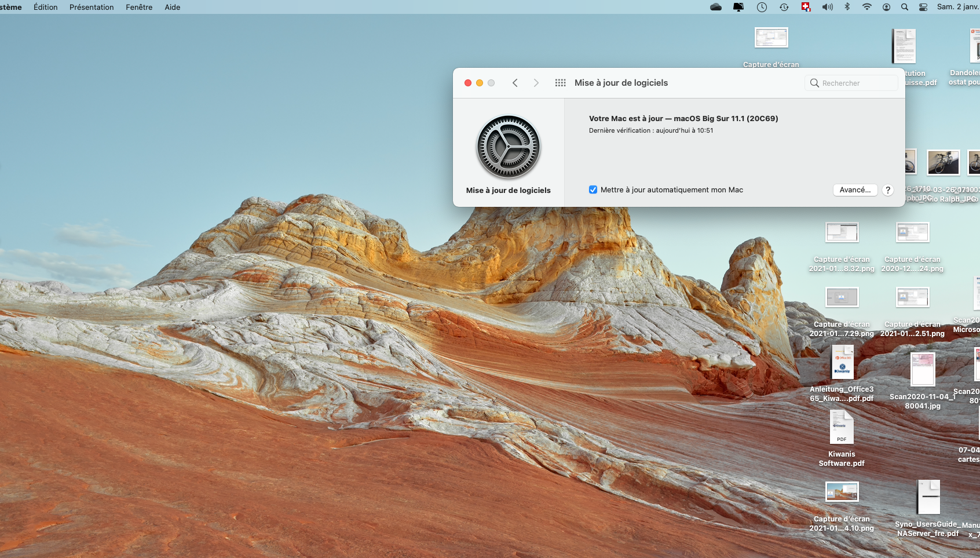980x558 pixels.
Task: Click the Mise à jour de logiciels gear icon
Action: pyautogui.click(x=509, y=147)
